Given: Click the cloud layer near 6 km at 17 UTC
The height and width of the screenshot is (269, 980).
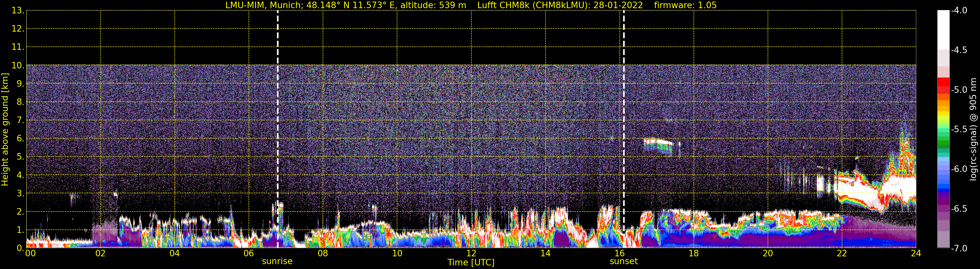Looking at the screenshot, I should click(657, 143).
